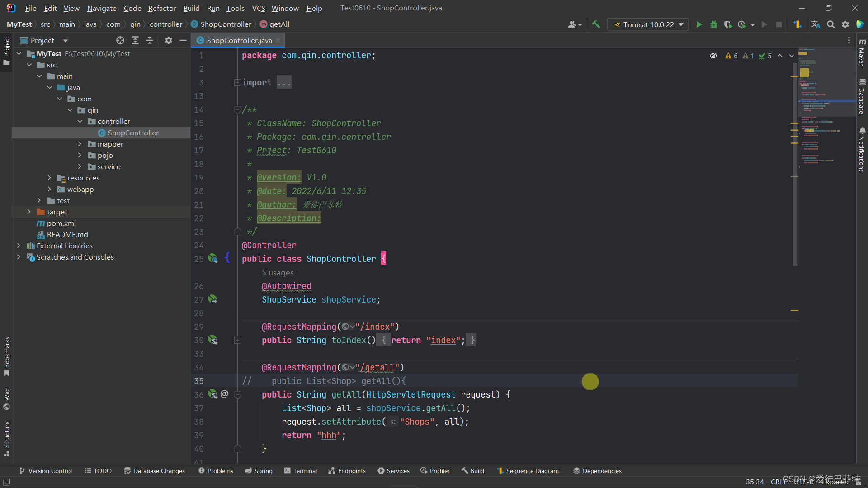The image size is (868, 488).
Task: Open the Tomcat 10.0.22 run configuration dropdown
Action: [x=648, y=24]
